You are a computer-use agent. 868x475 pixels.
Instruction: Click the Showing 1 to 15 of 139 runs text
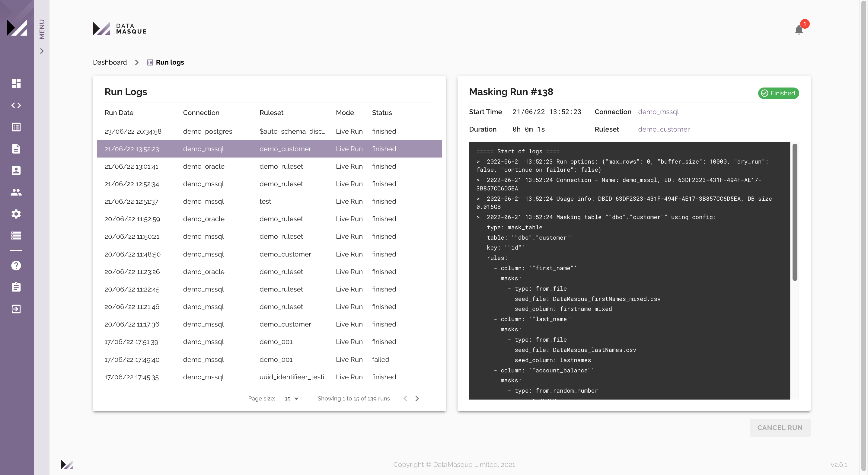[x=353, y=399]
